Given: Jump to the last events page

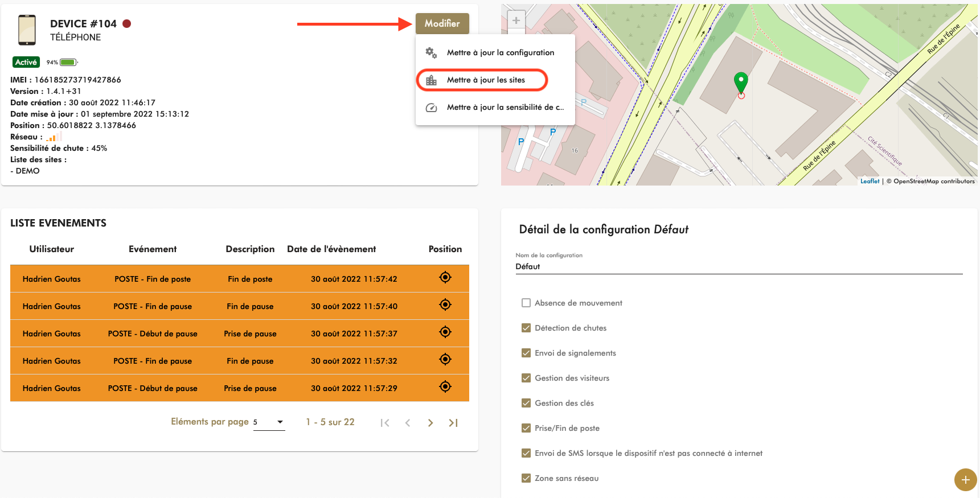Looking at the screenshot, I should tap(453, 423).
